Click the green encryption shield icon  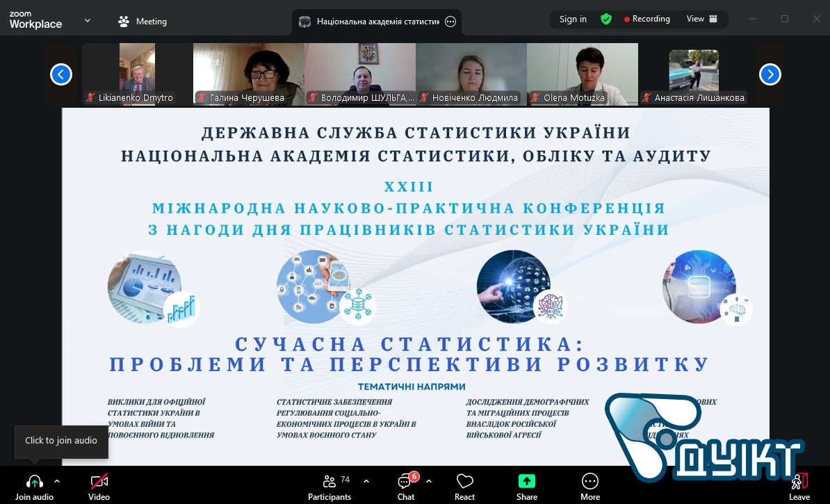pyautogui.click(x=606, y=19)
